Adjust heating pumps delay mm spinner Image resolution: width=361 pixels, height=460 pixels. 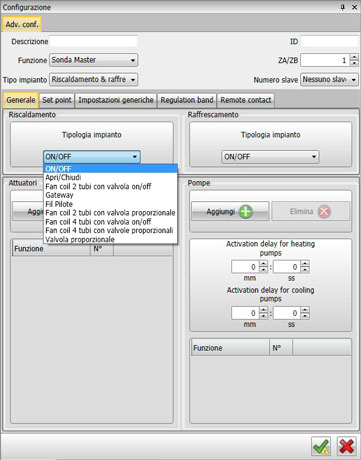263,267
